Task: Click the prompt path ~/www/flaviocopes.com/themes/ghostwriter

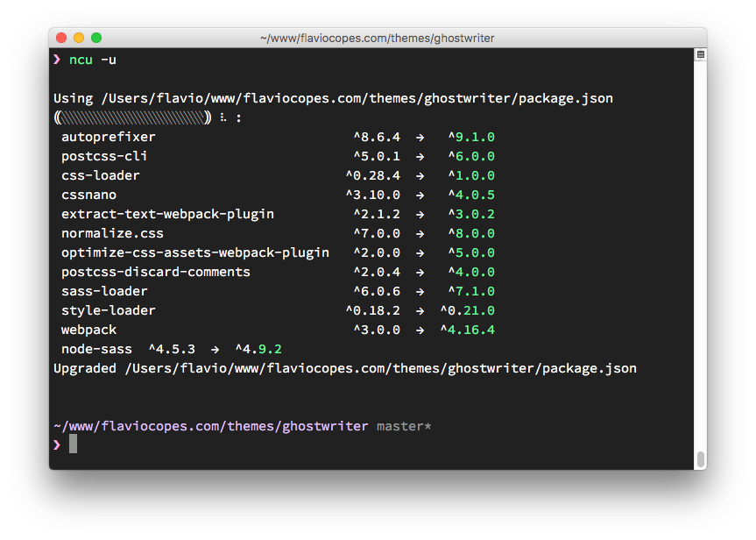Action: coord(211,427)
